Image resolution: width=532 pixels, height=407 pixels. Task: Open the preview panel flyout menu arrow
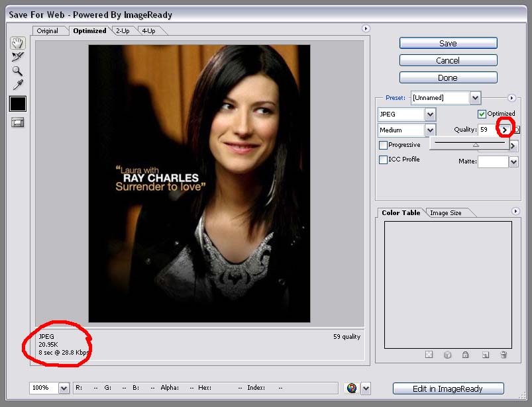coord(366,28)
